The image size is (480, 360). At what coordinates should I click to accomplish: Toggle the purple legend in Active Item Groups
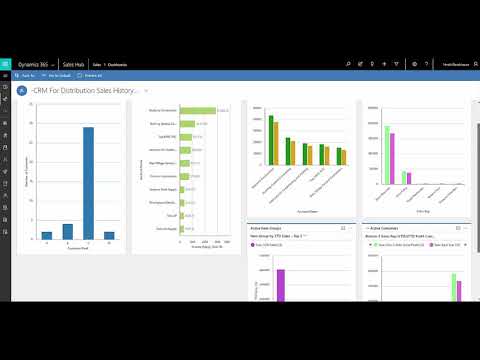tap(267, 245)
